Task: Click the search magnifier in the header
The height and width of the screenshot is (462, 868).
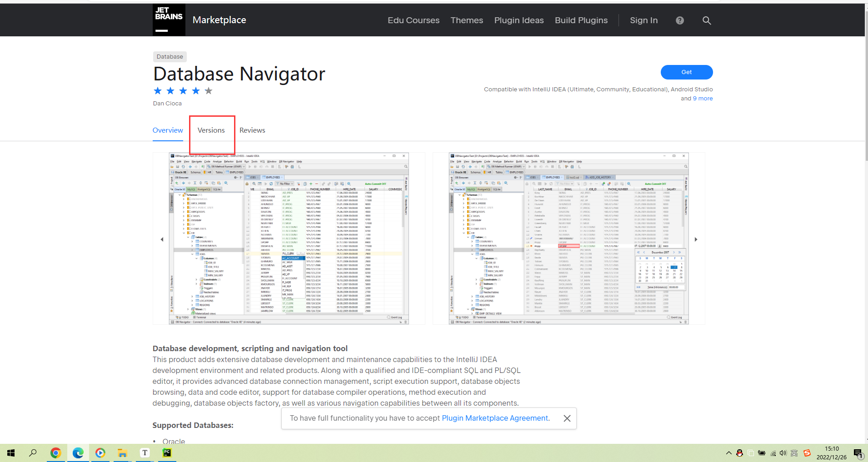Action: coord(707,20)
